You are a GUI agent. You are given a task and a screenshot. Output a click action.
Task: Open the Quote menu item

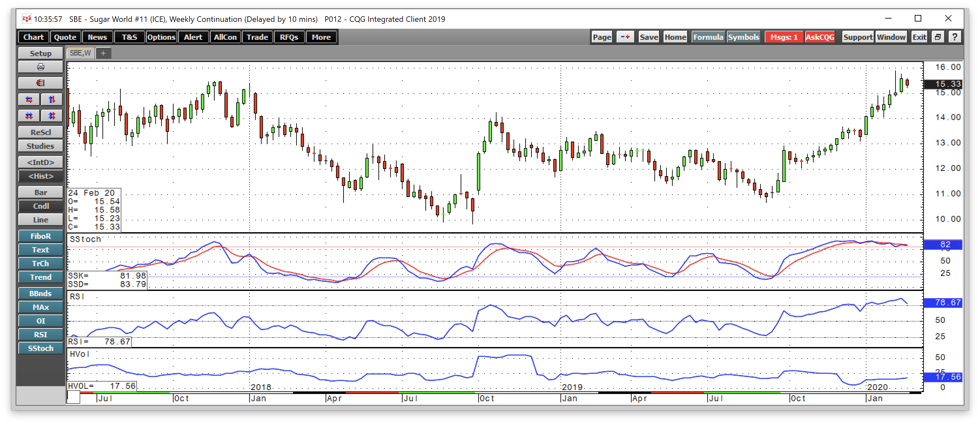[65, 37]
